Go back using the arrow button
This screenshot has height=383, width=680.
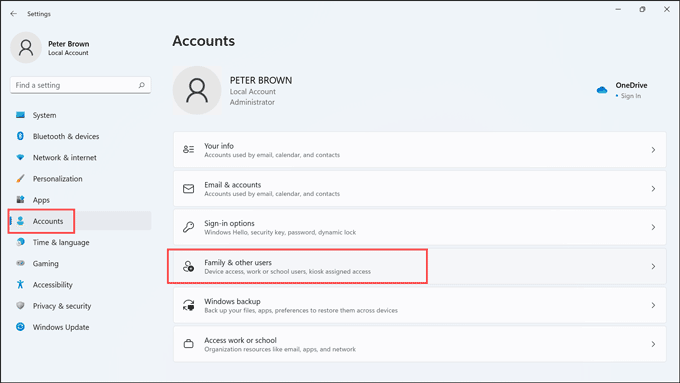tap(13, 14)
